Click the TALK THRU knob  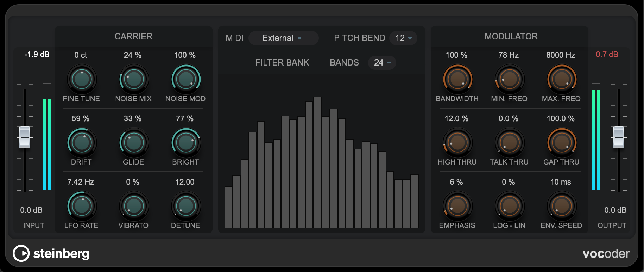[510, 143]
